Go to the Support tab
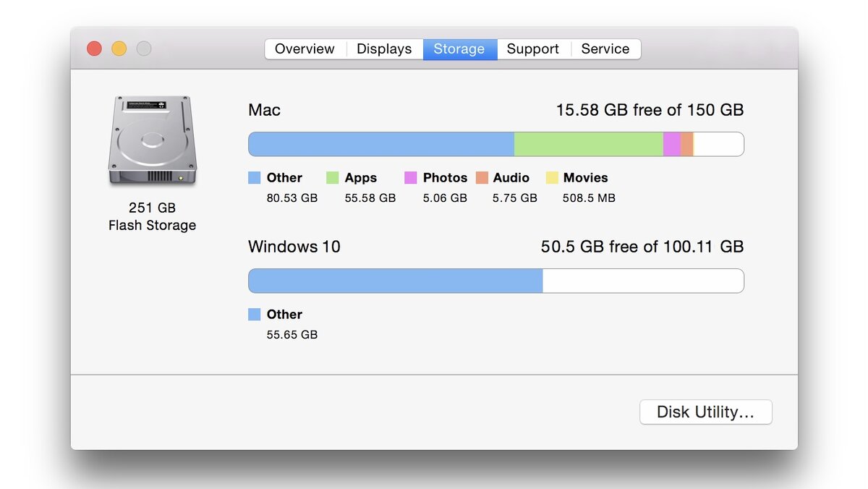 pos(533,49)
